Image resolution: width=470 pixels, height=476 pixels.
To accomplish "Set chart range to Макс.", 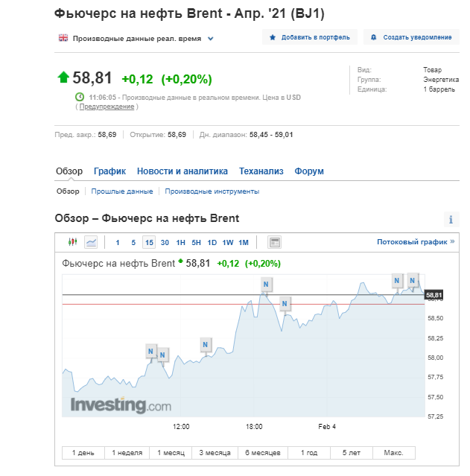I will click(x=393, y=453).
